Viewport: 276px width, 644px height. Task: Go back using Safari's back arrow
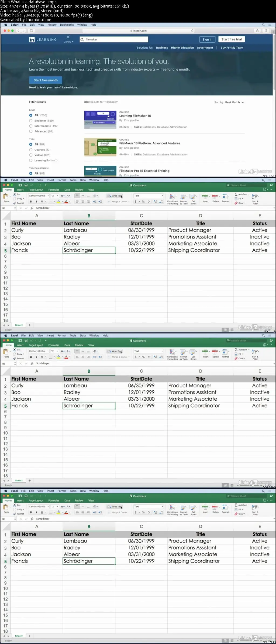pos(18,31)
